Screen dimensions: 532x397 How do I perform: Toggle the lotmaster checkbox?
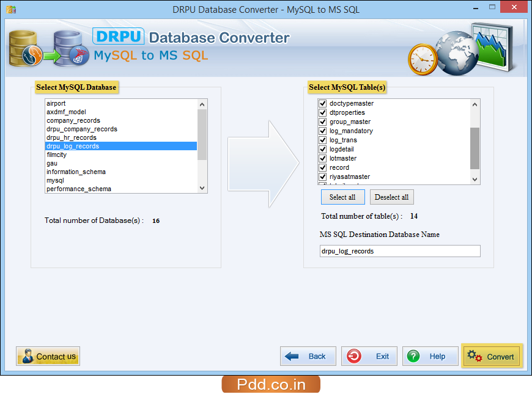(x=323, y=158)
